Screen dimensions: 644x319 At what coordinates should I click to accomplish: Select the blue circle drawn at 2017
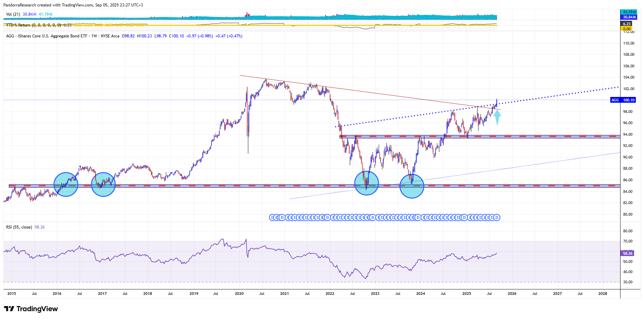point(104,184)
